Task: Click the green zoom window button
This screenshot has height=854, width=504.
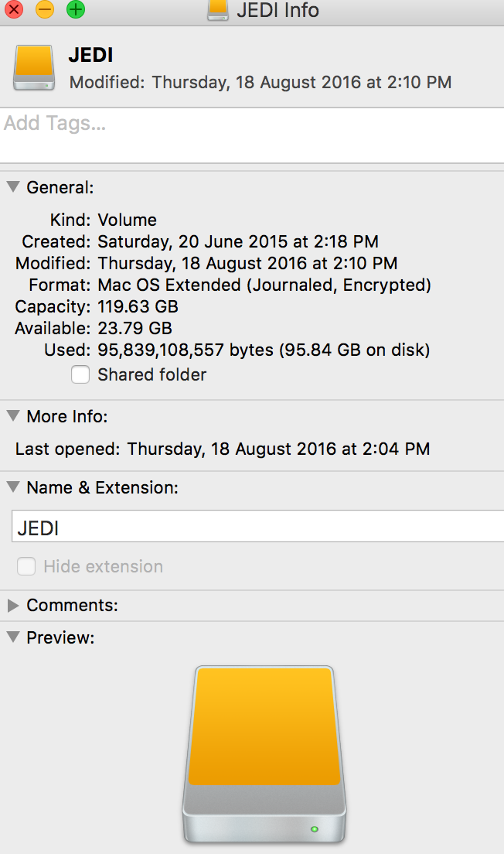Action: 76,9
